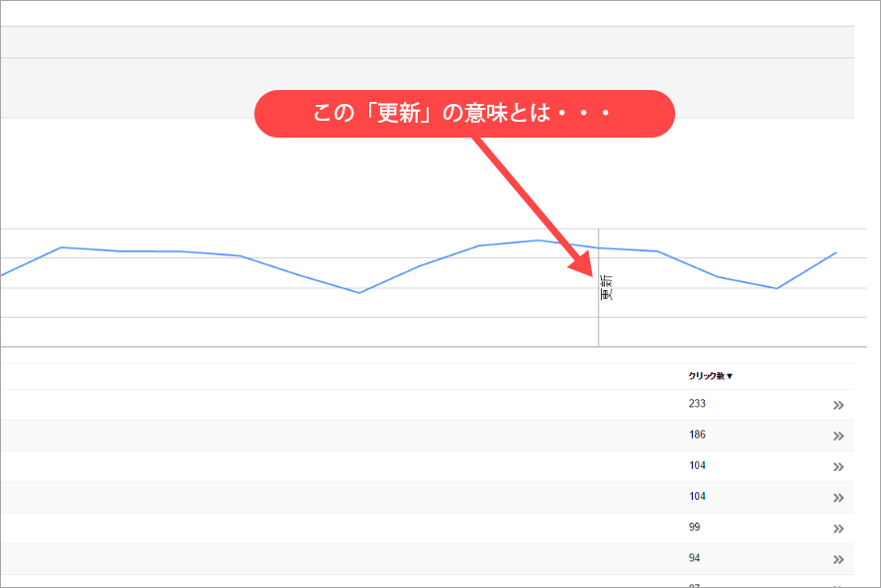Select the 233 click count value

[697, 403]
